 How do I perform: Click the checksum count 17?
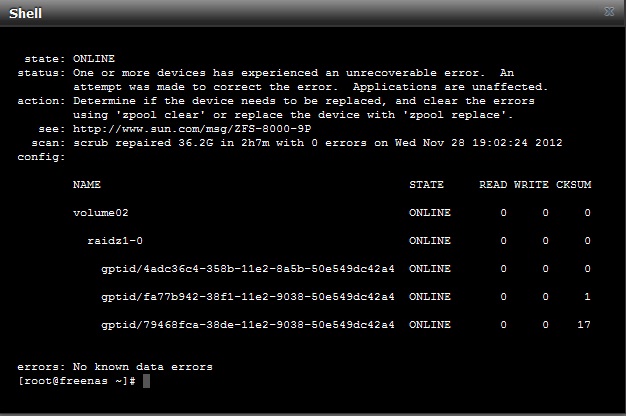tap(584, 325)
